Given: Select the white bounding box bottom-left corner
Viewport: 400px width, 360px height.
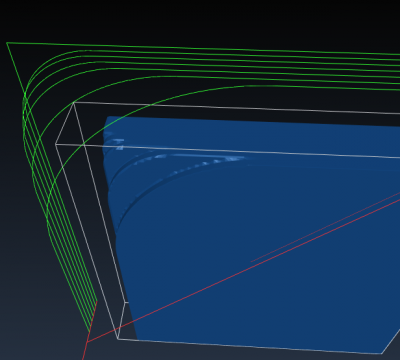Looking at the screenshot, I should [x=118, y=339].
